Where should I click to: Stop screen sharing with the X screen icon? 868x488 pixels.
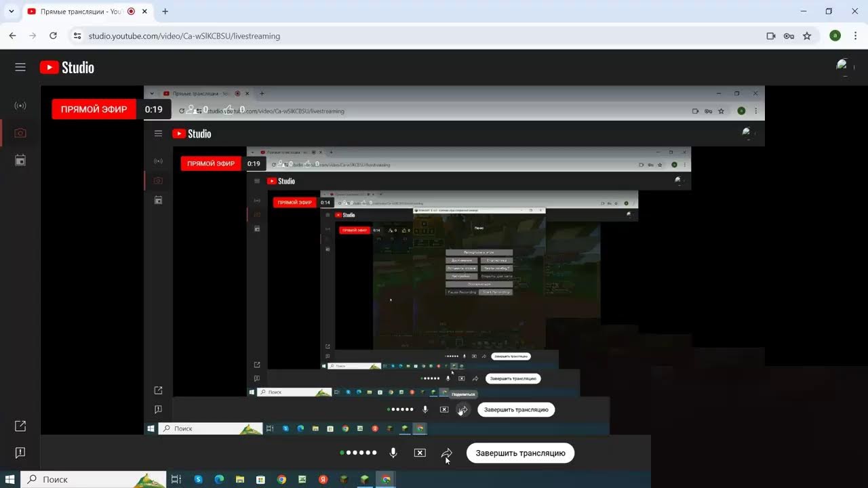click(420, 453)
